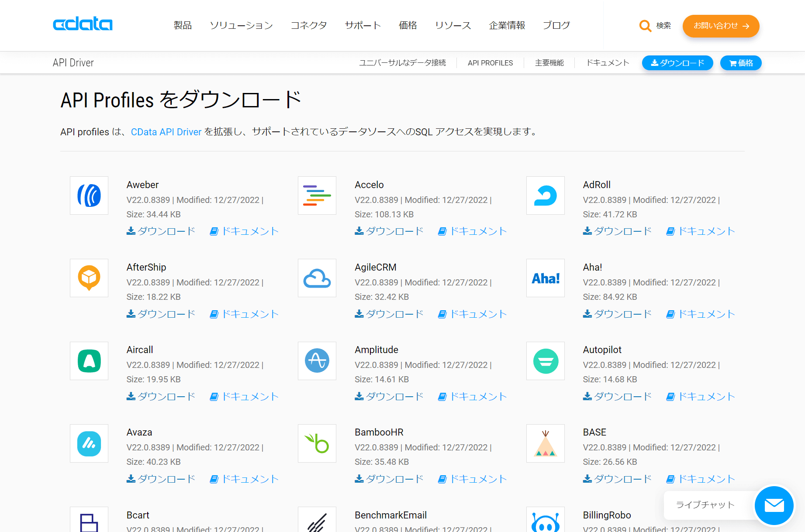Click the BenchmarkEmail logo icon
The image size is (805, 532).
click(317, 520)
